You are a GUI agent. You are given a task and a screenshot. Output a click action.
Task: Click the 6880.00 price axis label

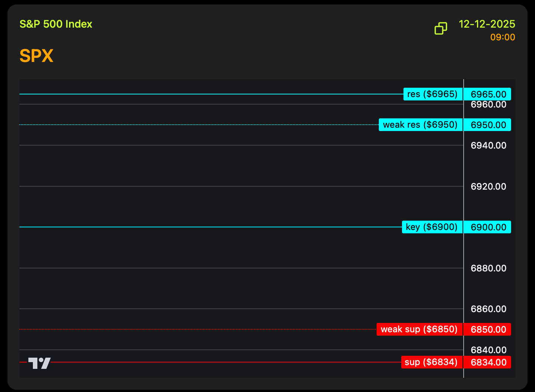coord(488,268)
